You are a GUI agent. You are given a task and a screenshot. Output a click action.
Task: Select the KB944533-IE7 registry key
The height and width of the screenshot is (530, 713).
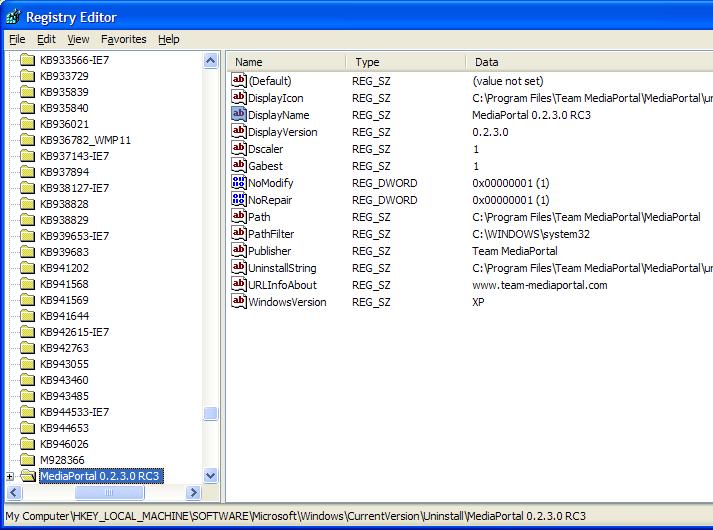coord(75,412)
